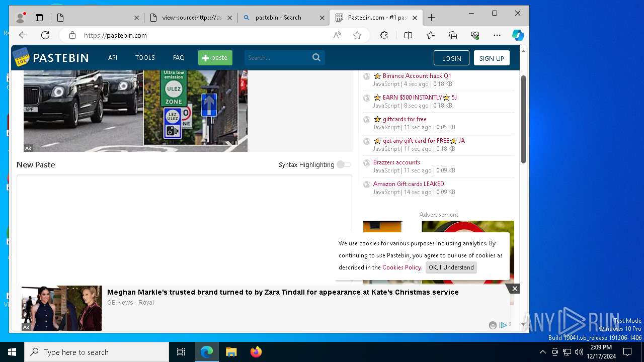Open the network icon in system tray
This screenshot has width=644, height=362.
(567, 352)
